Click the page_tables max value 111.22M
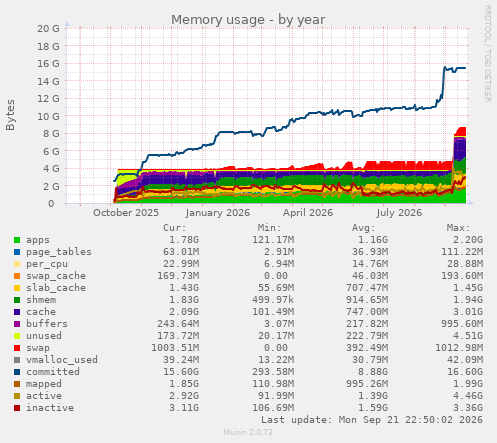Screen dimensions: 497x443 462,252
